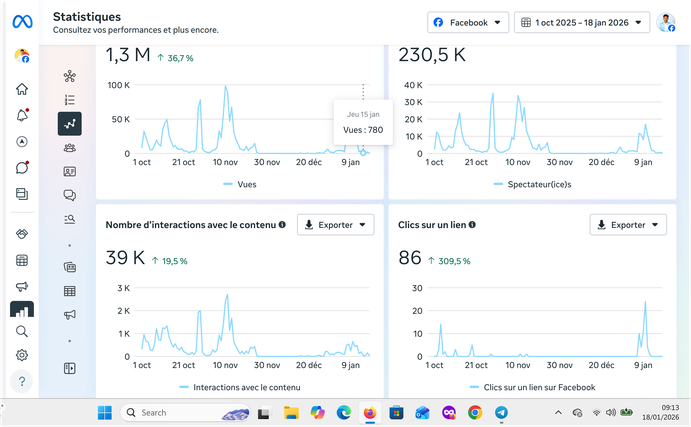This screenshot has width=691, height=427.
Task: Select the audience people icon in secondary menu
Action: click(x=70, y=148)
